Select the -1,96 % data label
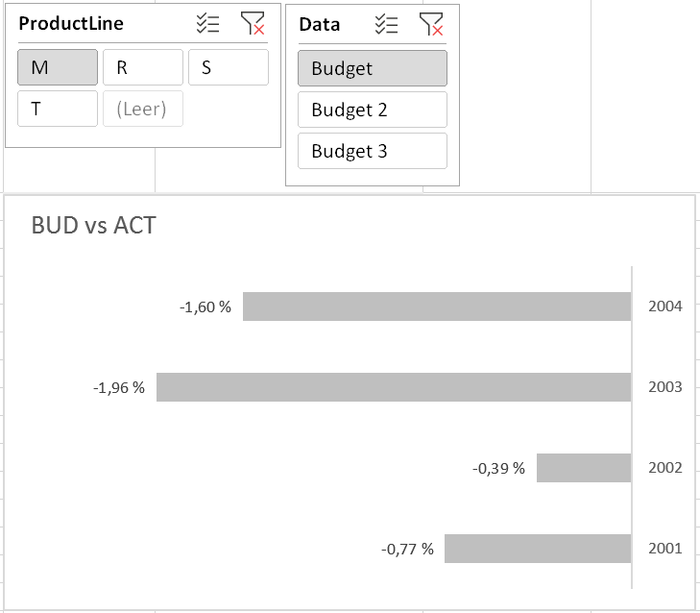The image size is (700, 613). 119,388
